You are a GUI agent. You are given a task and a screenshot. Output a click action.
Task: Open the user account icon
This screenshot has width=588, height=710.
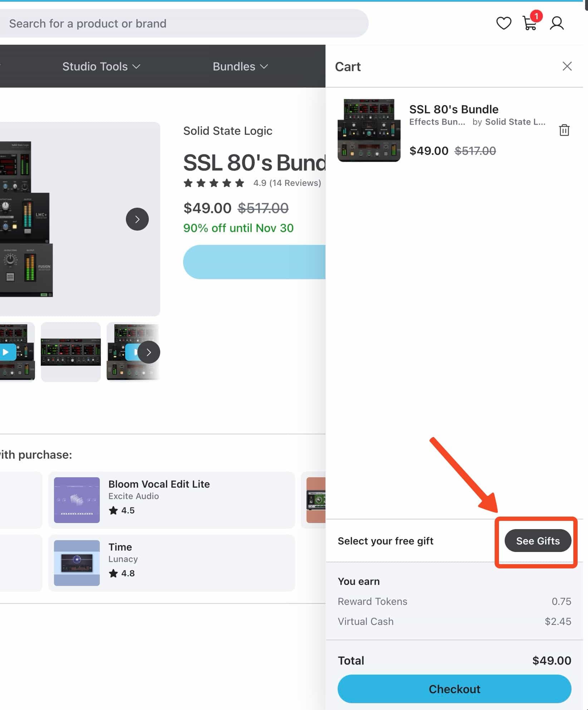(x=557, y=24)
